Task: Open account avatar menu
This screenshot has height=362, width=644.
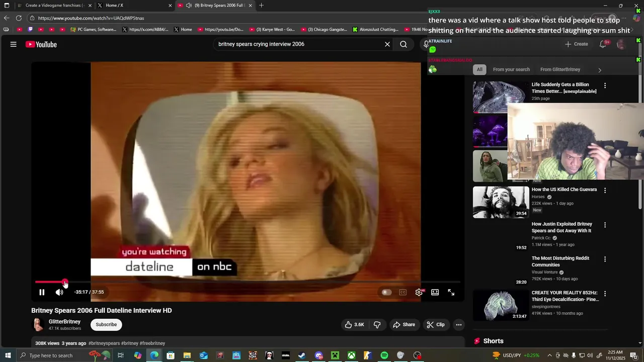Action: point(622,44)
